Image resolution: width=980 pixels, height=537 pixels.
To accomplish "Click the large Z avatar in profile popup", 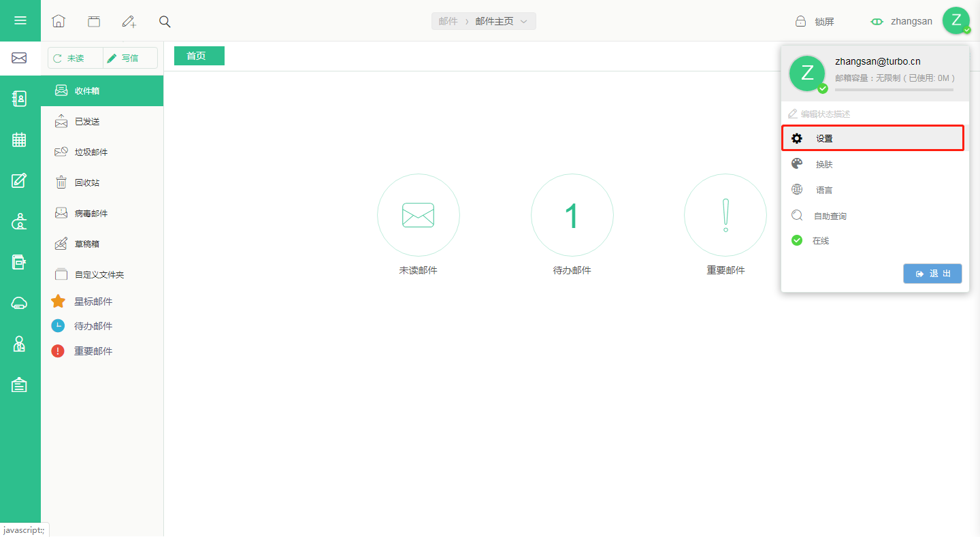I will (x=808, y=73).
